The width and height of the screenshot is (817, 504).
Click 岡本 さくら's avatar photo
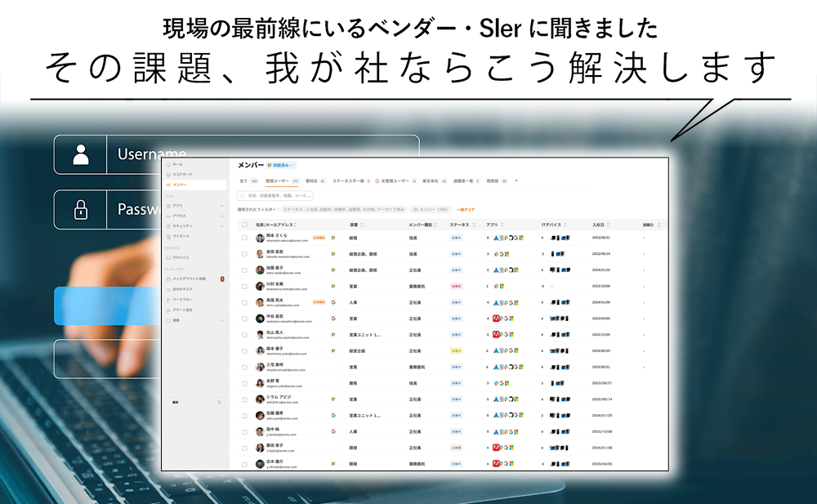click(x=260, y=238)
